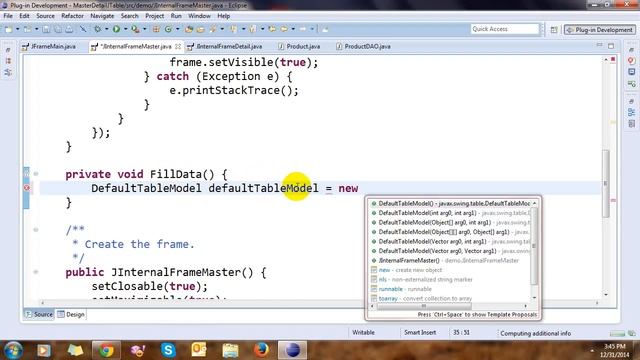Click the Save toolbar icon

(46, 29)
